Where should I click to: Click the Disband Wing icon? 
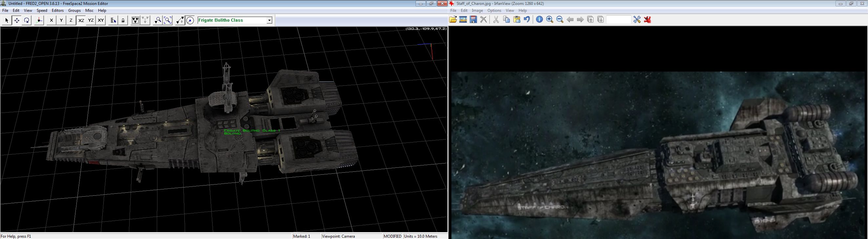click(x=145, y=20)
